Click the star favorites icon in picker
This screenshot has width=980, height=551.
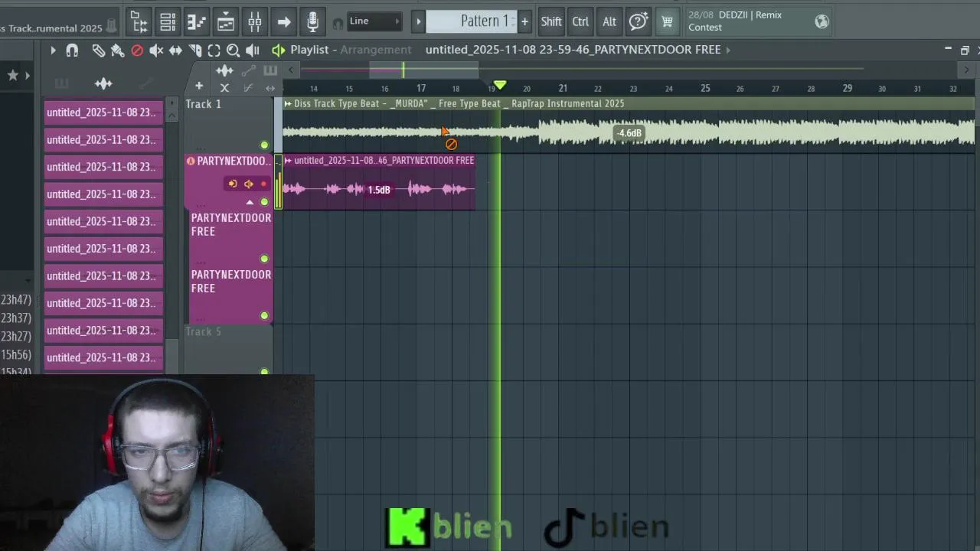[12, 75]
